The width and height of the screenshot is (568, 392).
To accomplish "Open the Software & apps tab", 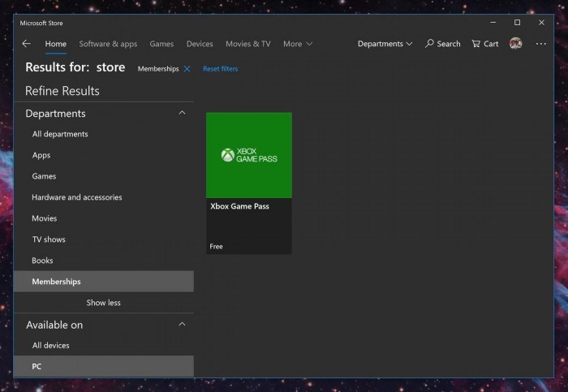I will coord(108,44).
